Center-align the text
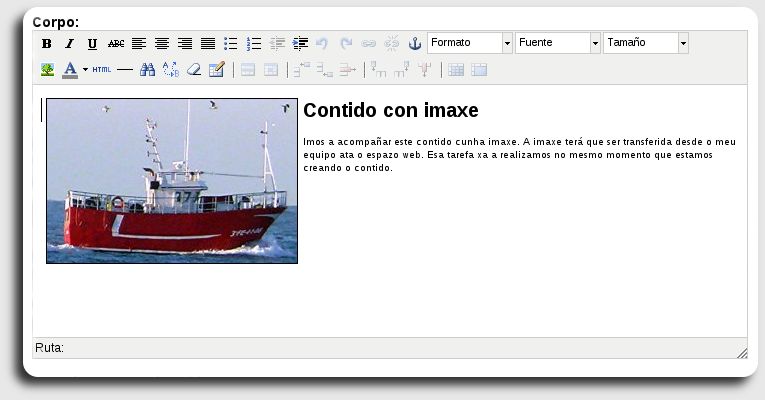Screen dimensions: 765x400 [161, 43]
